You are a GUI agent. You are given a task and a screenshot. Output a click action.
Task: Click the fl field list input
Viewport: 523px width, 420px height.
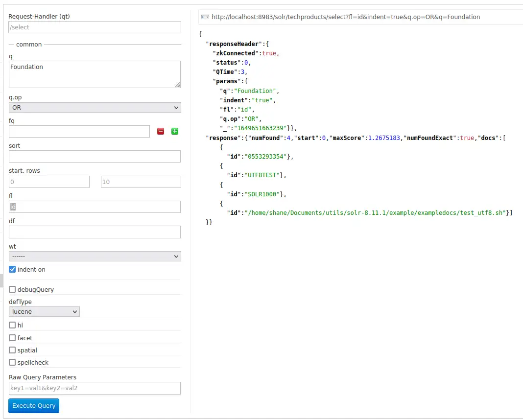point(95,207)
